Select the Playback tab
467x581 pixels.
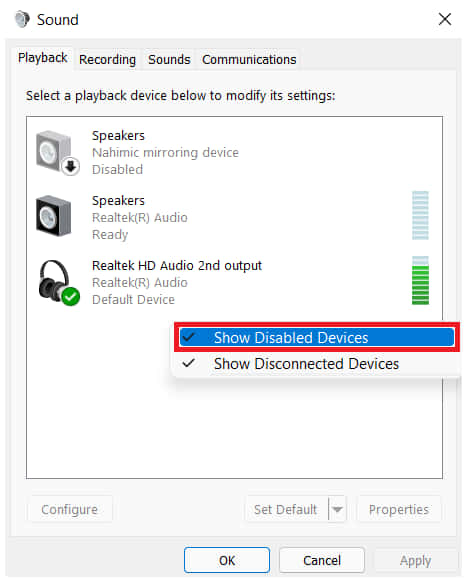[x=43, y=58]
